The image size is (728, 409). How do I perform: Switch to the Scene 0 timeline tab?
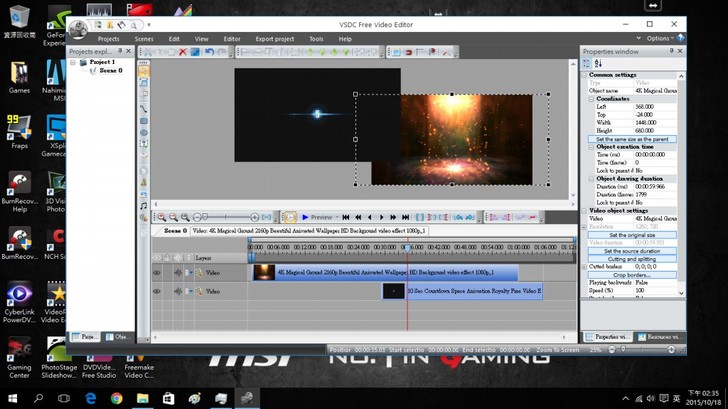pyautogui.click(x=175, y=230)
